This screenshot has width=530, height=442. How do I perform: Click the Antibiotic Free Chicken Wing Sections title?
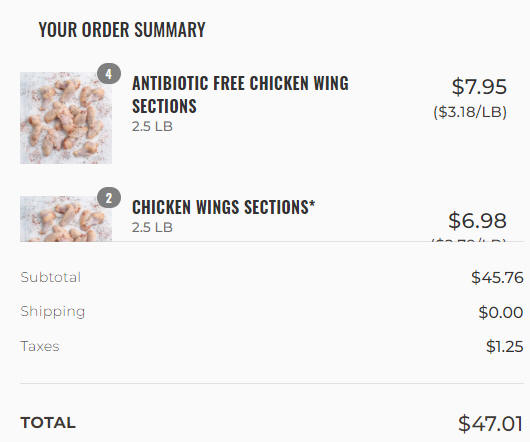click(240, 95)
